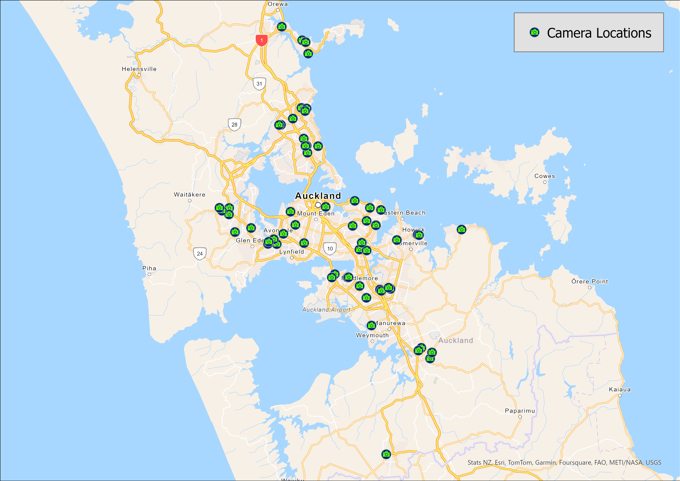Click the camera marker above Weymouth label
Viewport: 680px width, 481px height.
tap(371, 325)
